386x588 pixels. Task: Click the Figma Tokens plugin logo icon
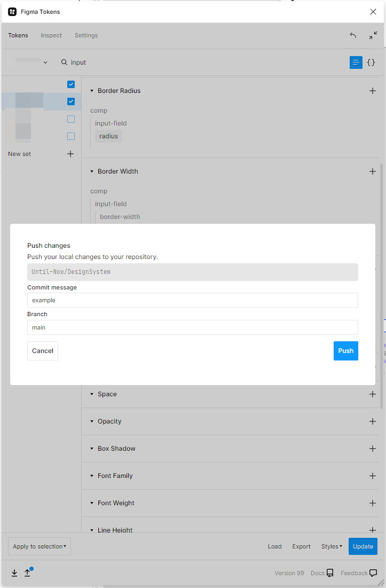pyautogui.click(x=12, y=11)
